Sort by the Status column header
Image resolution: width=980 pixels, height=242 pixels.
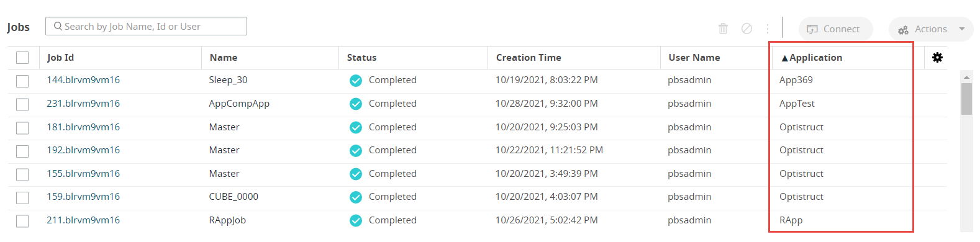tap(361, 58)
